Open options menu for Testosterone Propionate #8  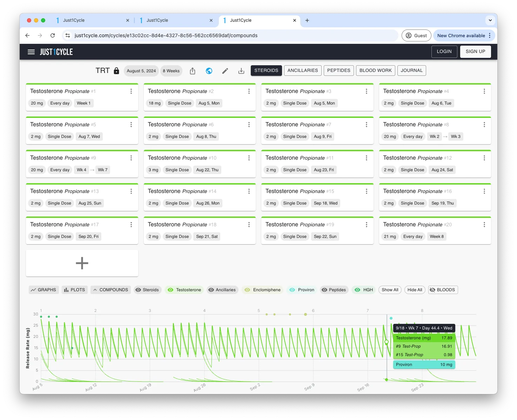click(484, 125)
